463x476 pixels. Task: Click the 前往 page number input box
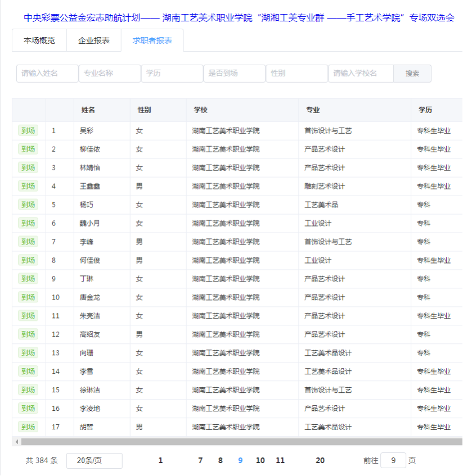point(393,460)
